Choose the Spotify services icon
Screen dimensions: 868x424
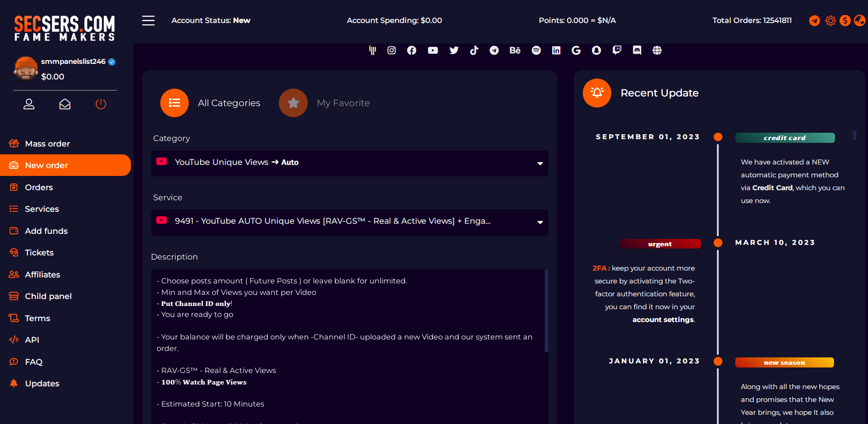click(536, 51)
